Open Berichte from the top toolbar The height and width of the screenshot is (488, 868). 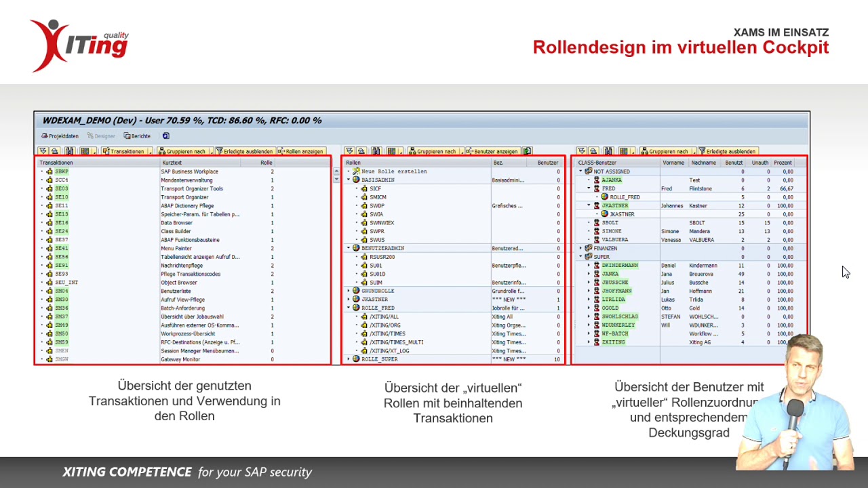[x=137, y=136]
